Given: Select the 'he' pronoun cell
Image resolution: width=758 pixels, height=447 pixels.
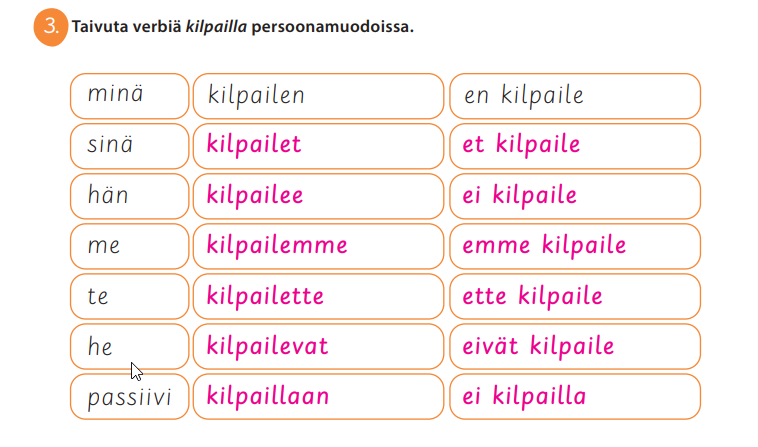Looking at the screenshot, I should 129,347.
